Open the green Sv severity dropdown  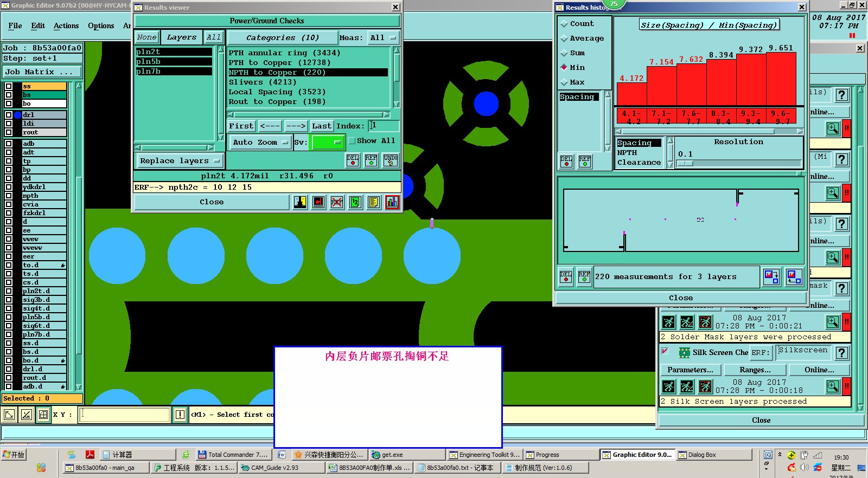328,143
